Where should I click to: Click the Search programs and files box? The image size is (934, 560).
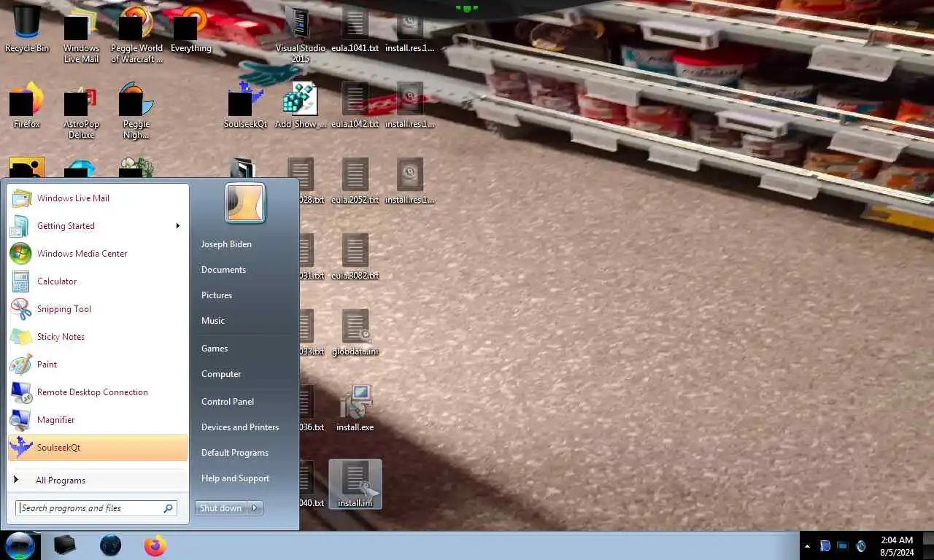[96, 508]
